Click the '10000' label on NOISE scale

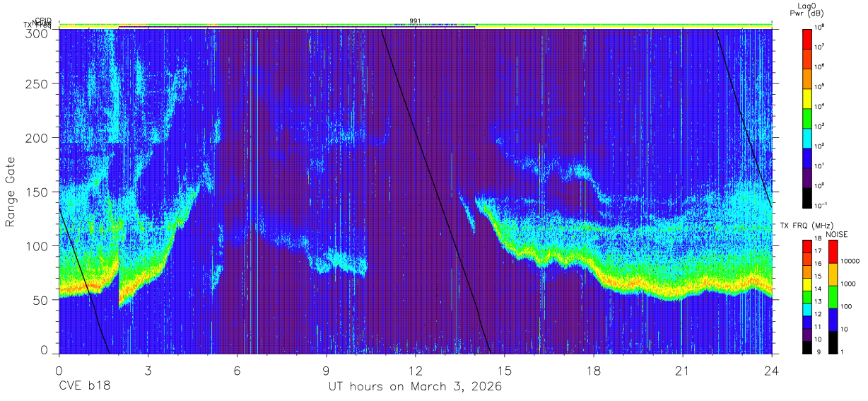[x=850, y=262]
